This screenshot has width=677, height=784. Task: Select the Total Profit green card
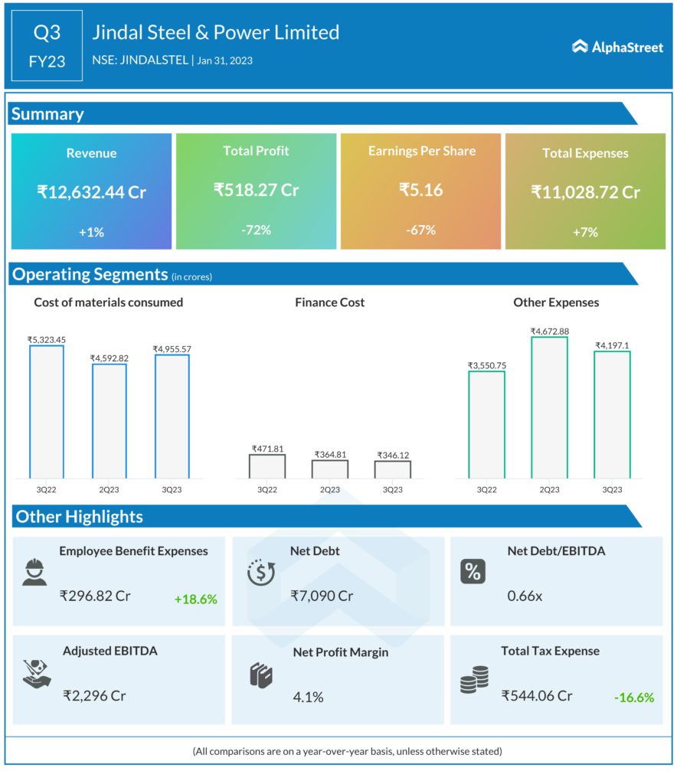coord(256,191)
